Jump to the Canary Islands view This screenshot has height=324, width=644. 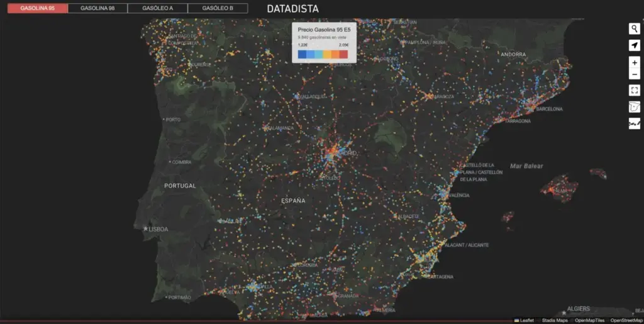point(634,124)
